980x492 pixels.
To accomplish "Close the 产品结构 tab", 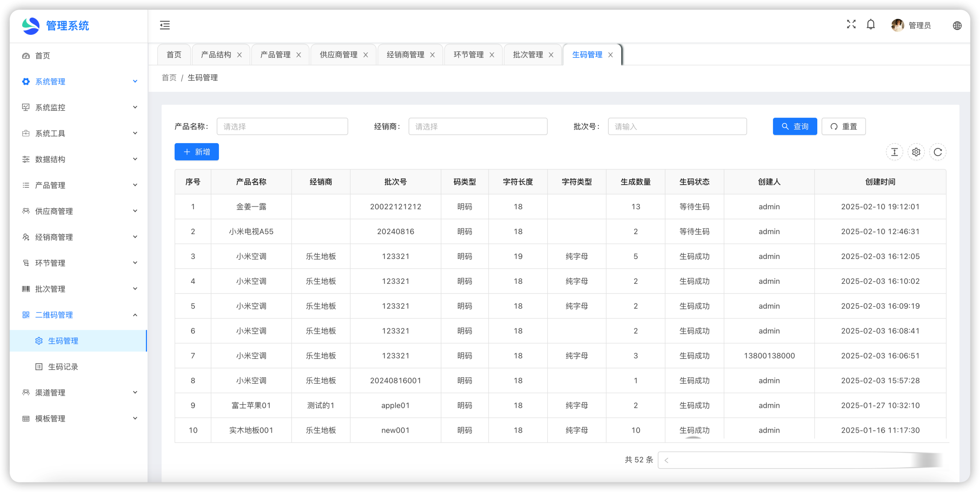I will [240, 55].
